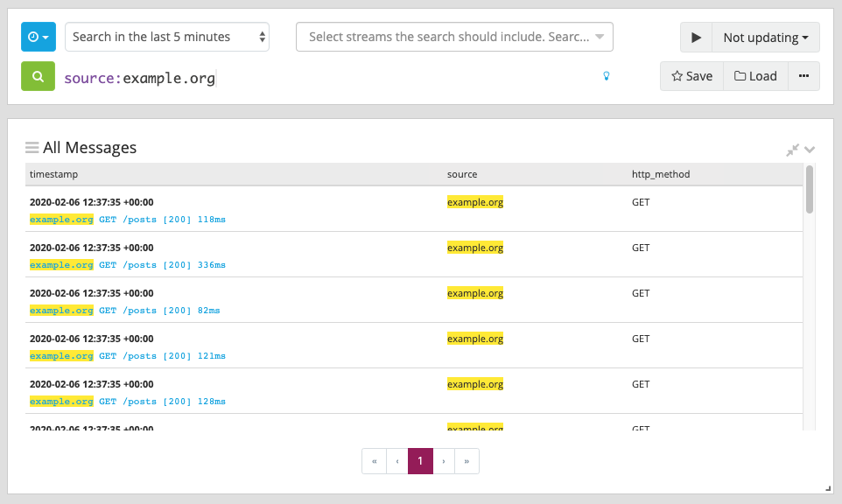Screen dimensions: 842x504
Task: Select the source column header
Action: 461,174
